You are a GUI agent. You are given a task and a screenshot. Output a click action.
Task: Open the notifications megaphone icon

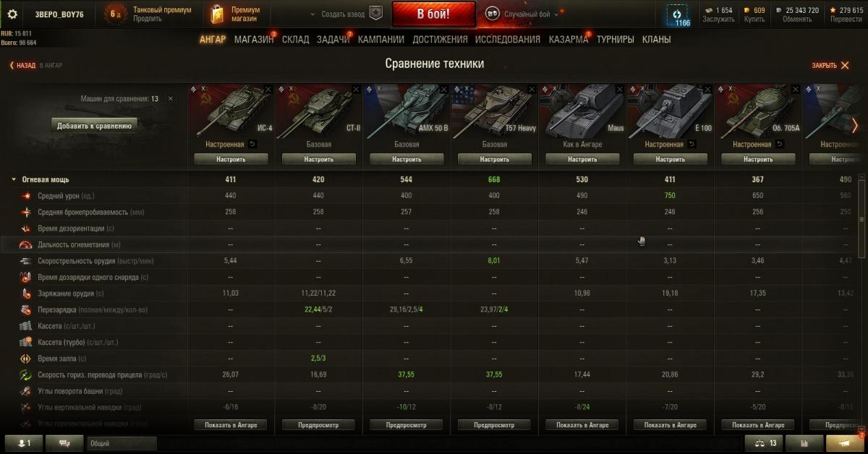844,443
